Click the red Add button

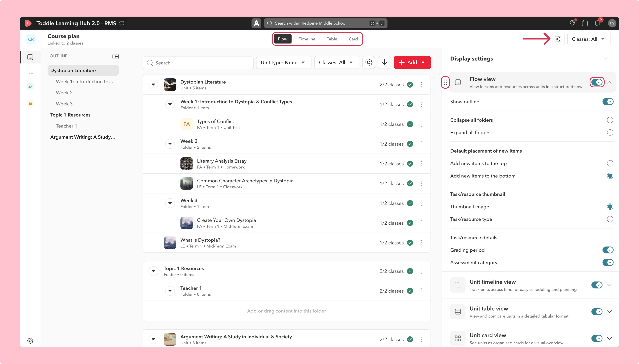click(412, 62)
